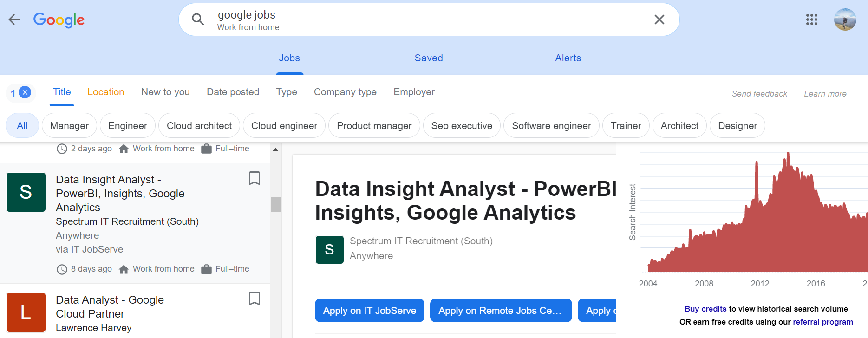
Task: Click Apply on IT JobServe button
Action: click(370, 311)
